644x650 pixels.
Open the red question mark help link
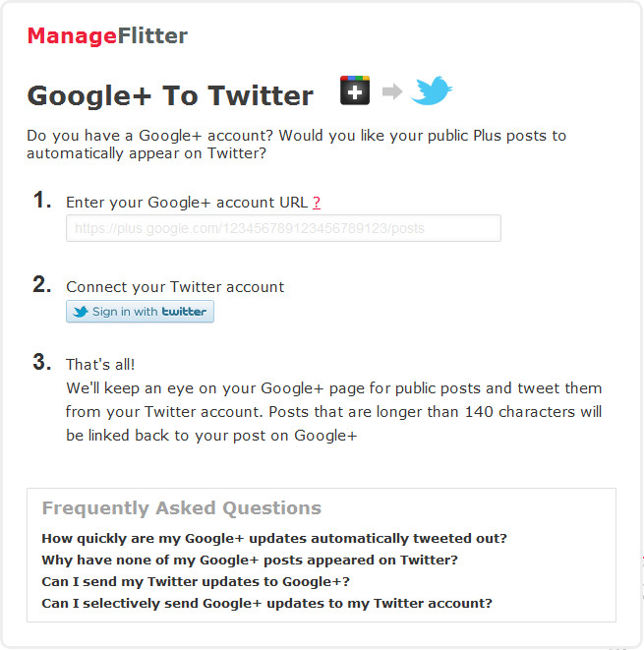pyautogui.click(x=317, y=203)
